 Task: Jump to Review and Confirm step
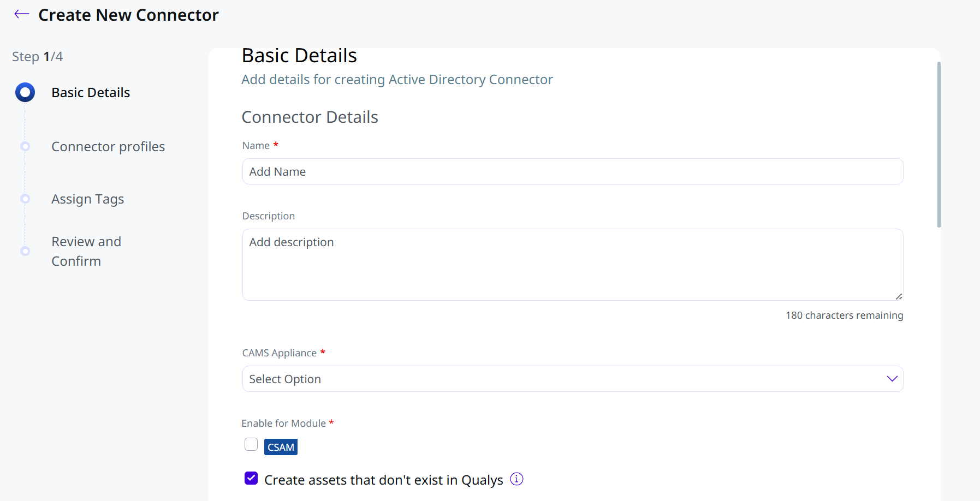coord(86,252)
